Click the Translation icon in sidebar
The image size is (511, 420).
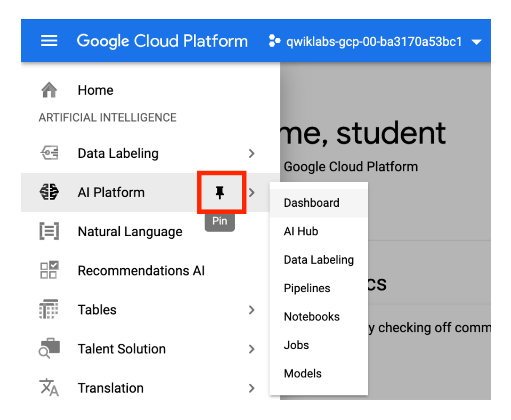click(x=48, y=388)
